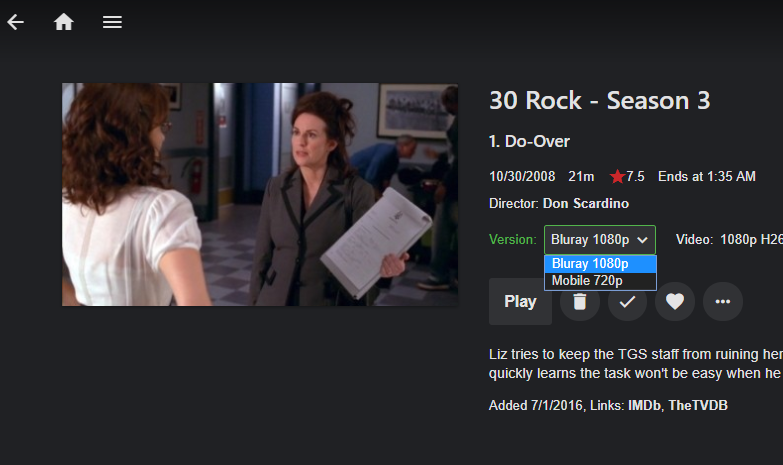Delete episode using trash icon
The width and height of the screenshot is (783, 465).
point(580,302)
